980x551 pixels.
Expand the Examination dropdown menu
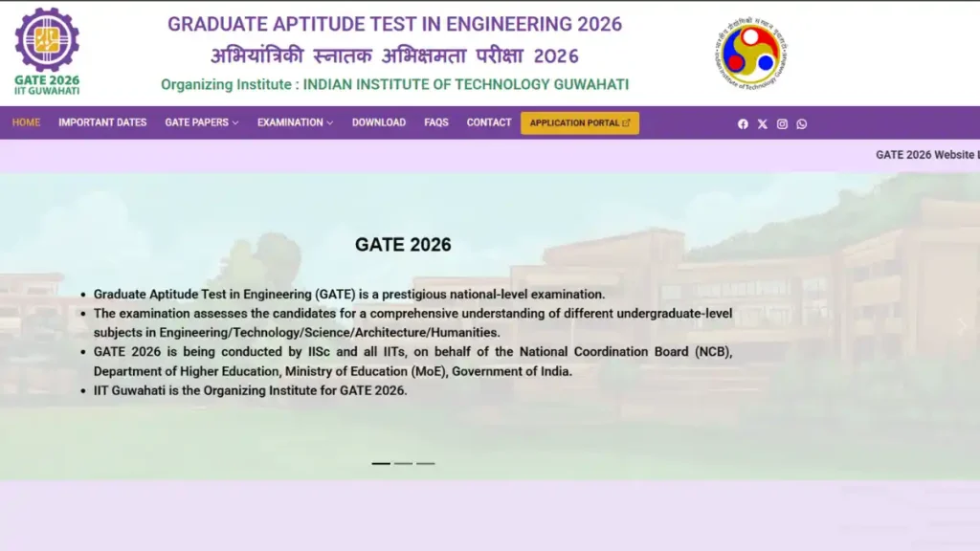[x=295, y=122]
